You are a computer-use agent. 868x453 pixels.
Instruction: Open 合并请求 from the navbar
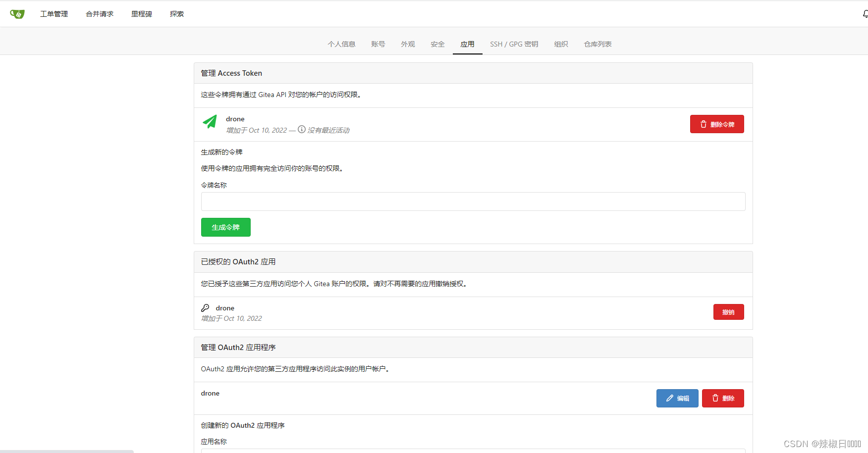pyautogui.click(x=99, y=13)
